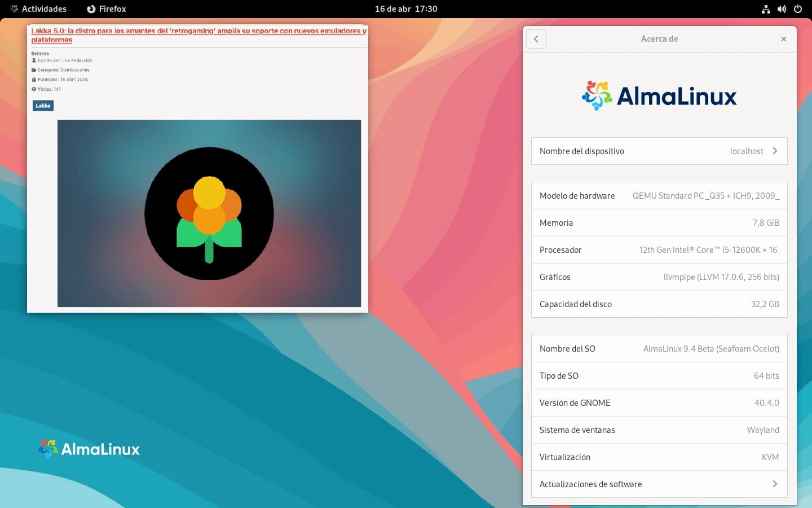Click the 'Procesador' label

560,250
